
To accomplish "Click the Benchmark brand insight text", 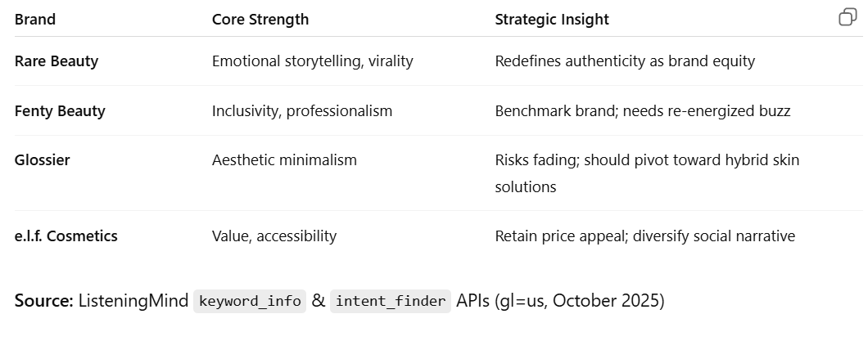I will [643, 111].
